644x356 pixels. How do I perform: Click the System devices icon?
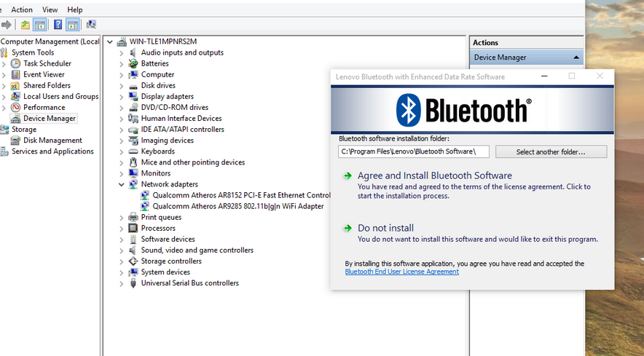point(133,272)
